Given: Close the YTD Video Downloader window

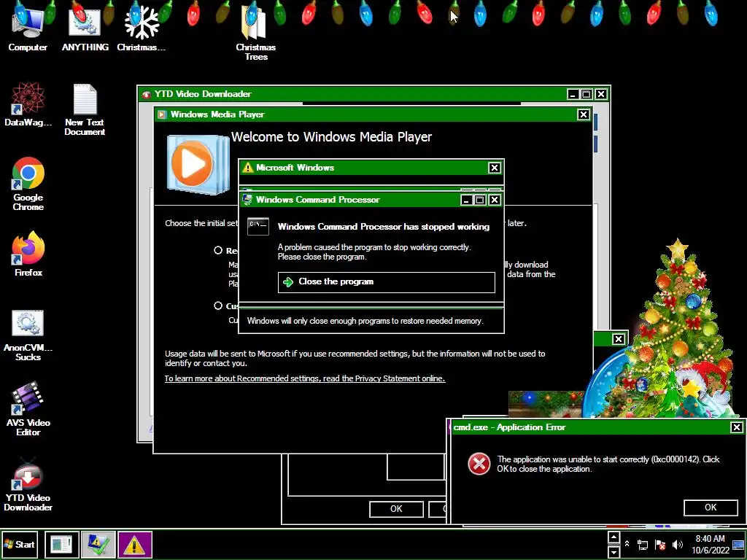Looking at the screenshot, I should pos(601,94).
